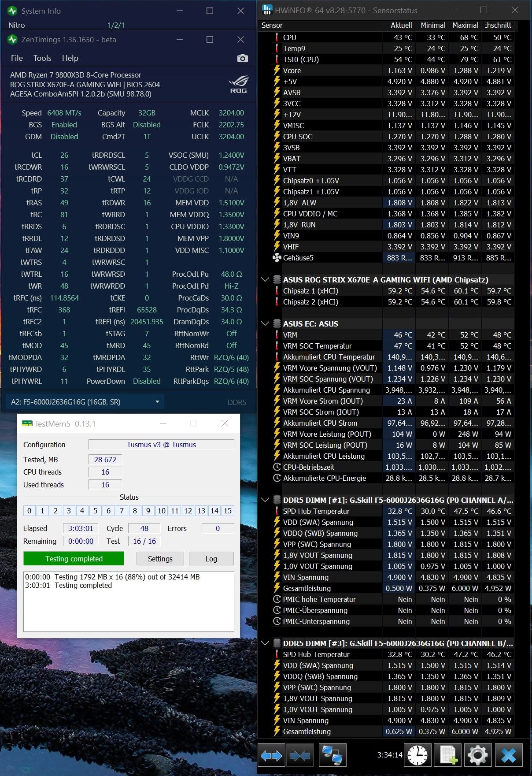Viewport: 532px width, 776px height.
Task: Select the PMIC hohe Temperatur row
Action: click(386, 599)
